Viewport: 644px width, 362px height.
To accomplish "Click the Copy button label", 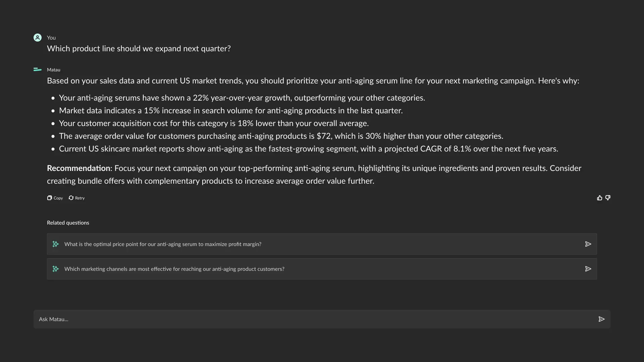I will (58, 198).
